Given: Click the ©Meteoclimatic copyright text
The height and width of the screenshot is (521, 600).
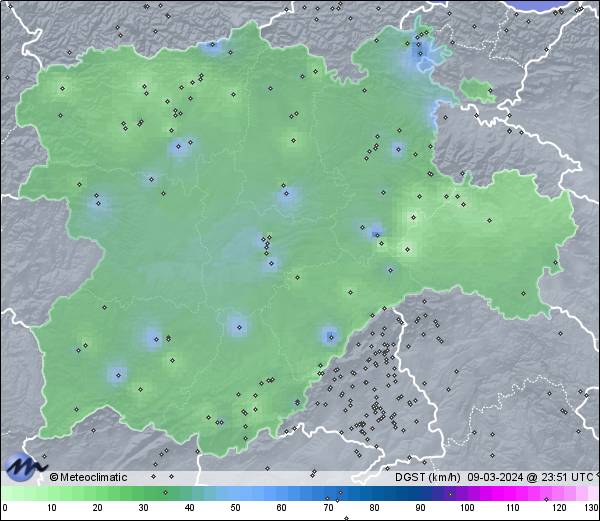Looking at the screenshot, I should click(88, 477).
